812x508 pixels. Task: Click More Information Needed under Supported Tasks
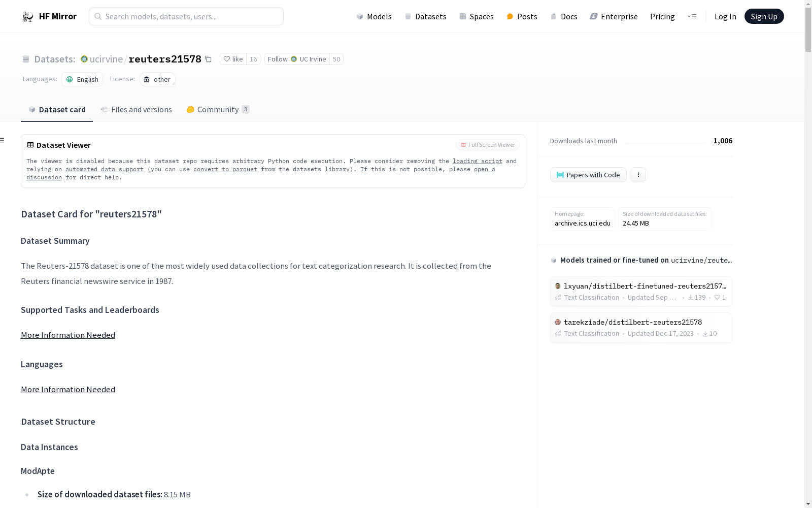(68, 335)
